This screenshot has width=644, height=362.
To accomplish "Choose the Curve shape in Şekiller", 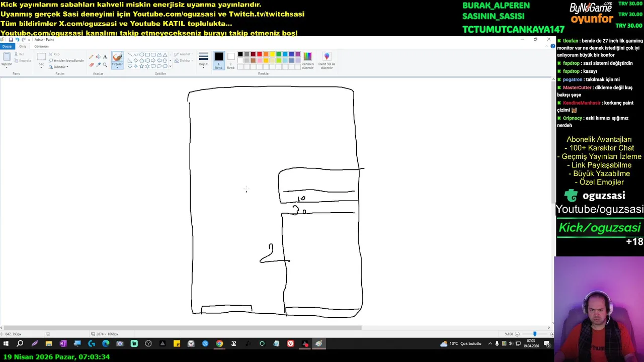I will 136,55.
